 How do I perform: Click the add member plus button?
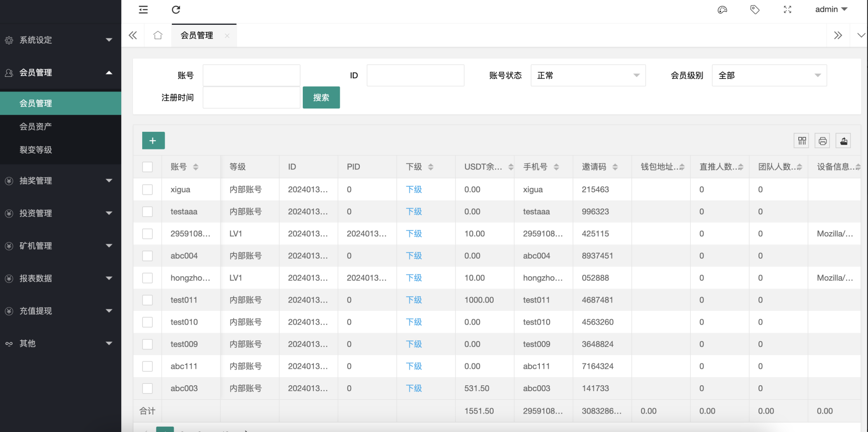click(x=153, y=141)
